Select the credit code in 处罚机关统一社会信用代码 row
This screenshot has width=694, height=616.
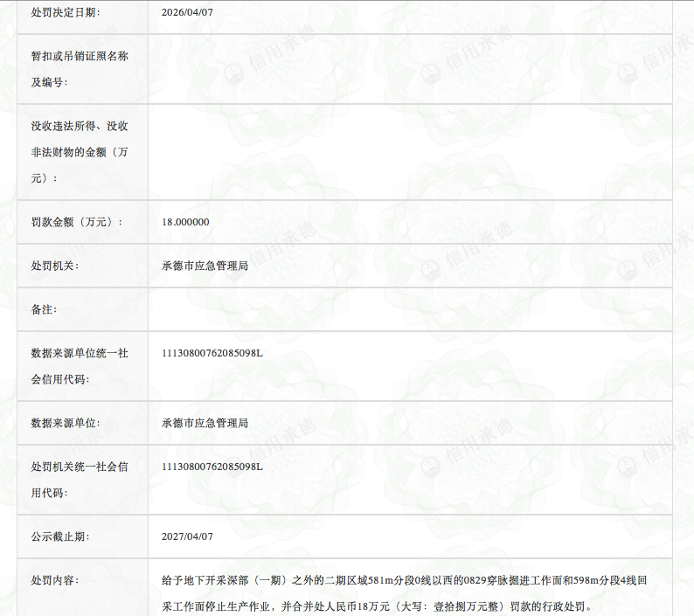(x=212, y=467)
